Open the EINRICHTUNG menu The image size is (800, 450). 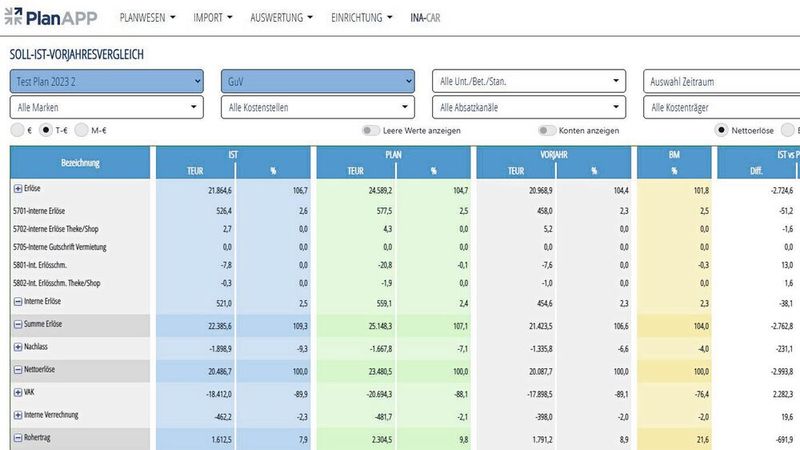[362, 17]
